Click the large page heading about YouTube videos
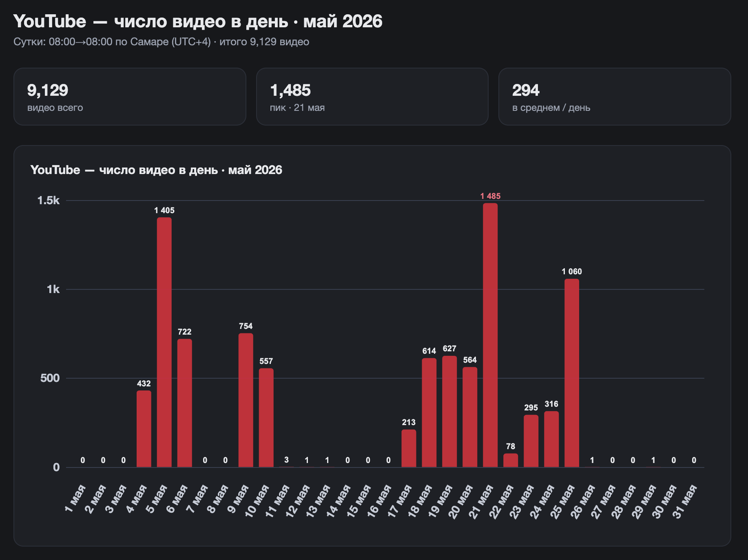The height and width of the screenshot is (560, 748). (198, 21)
